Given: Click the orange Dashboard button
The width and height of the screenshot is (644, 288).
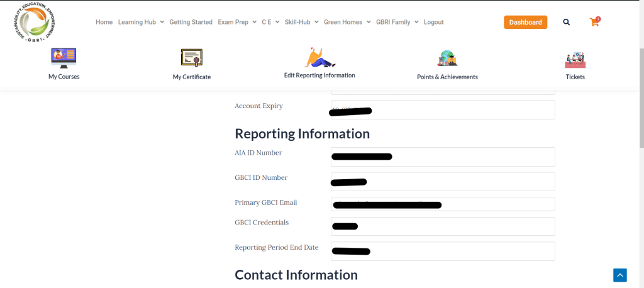Looking at the screenshot, I should [526, 22].
